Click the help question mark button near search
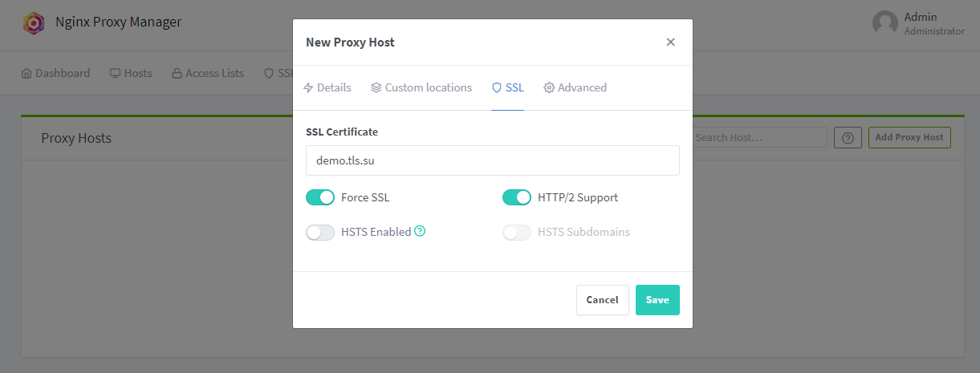 point(848,138)
